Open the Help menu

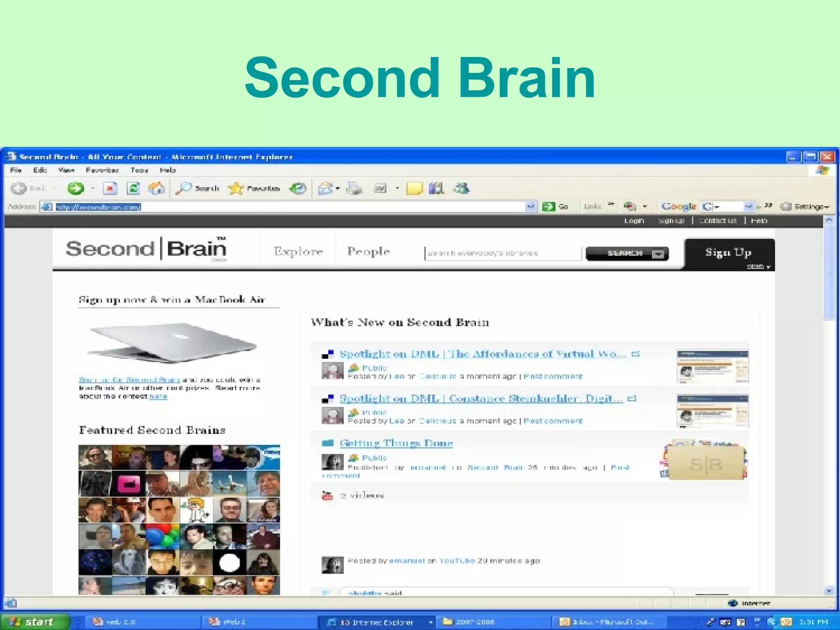168,170
